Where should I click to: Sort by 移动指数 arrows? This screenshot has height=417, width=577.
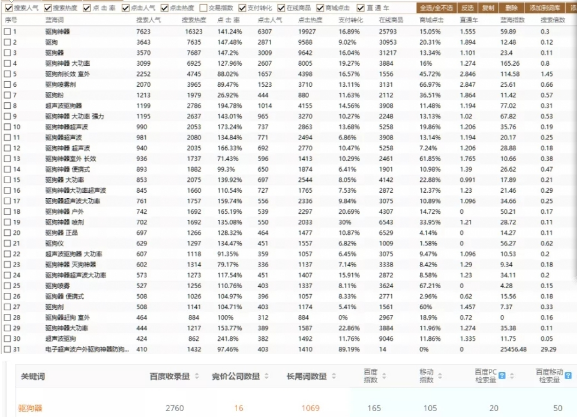[x=440, y=376]
